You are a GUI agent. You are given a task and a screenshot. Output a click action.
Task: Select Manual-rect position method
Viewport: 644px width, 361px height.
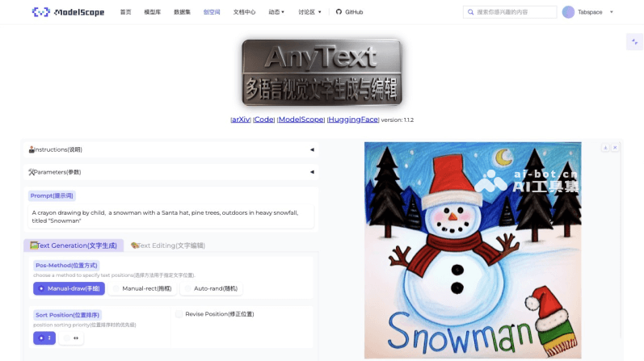(143, 288)
